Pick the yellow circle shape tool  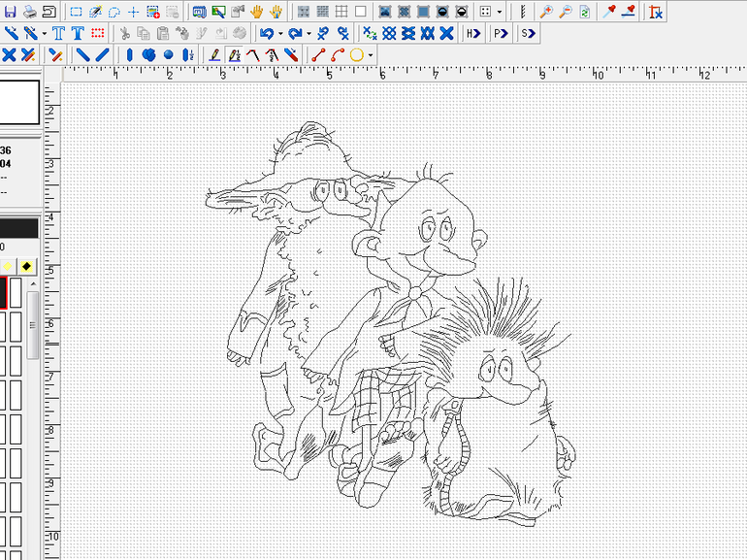coord(356,55)
